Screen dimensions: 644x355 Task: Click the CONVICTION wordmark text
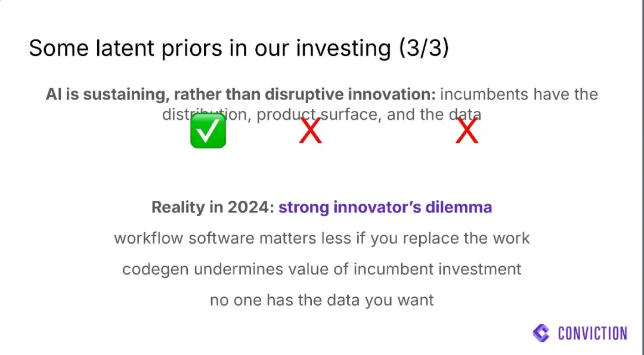point(593,333)
